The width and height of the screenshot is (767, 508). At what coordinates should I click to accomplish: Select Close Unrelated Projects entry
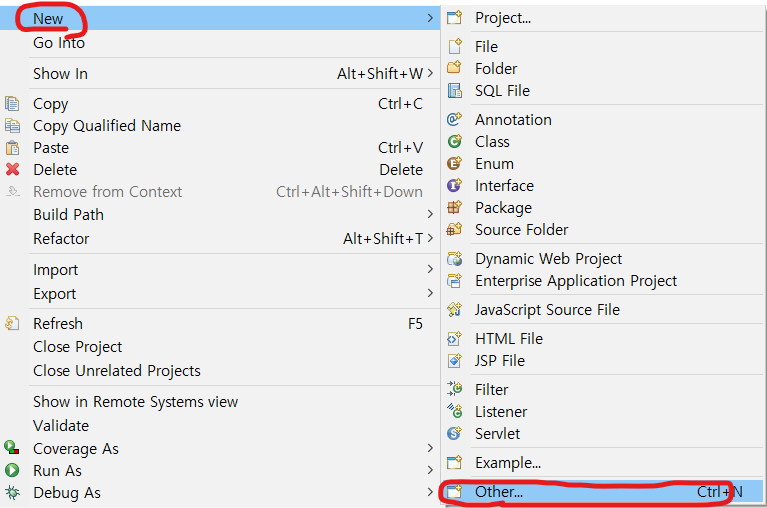coord(116,371)
